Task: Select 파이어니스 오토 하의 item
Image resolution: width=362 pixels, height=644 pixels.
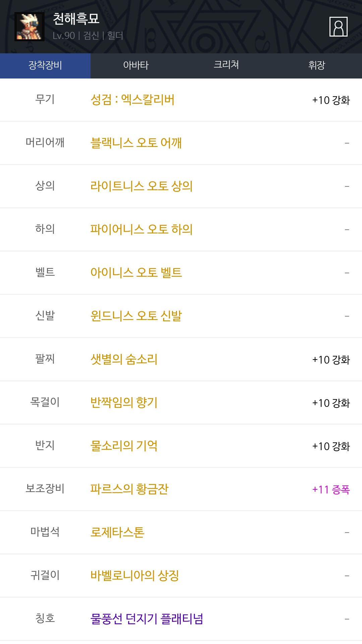Action: click(141, 229)
